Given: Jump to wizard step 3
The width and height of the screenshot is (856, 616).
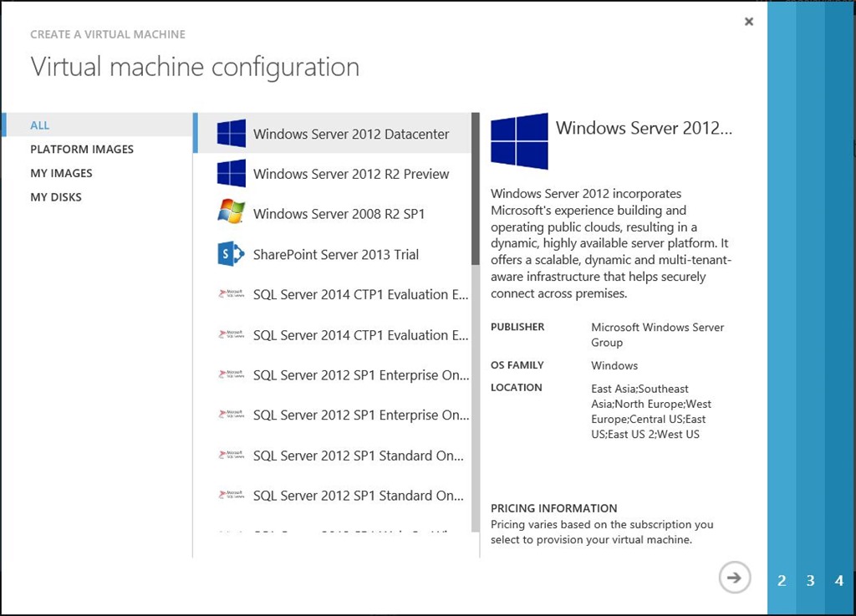Looking at the screenshot, I should coord(811,581).
